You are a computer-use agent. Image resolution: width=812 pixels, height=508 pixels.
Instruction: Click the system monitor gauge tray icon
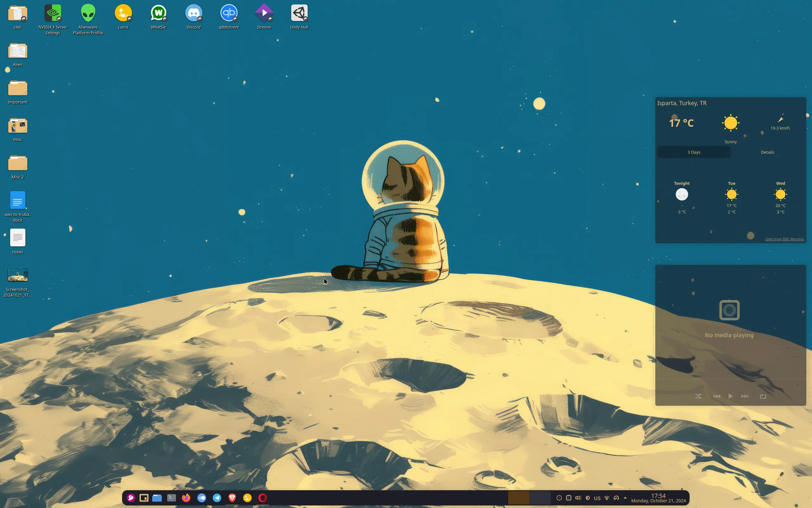pyautogui.click(x=616, y=498)
